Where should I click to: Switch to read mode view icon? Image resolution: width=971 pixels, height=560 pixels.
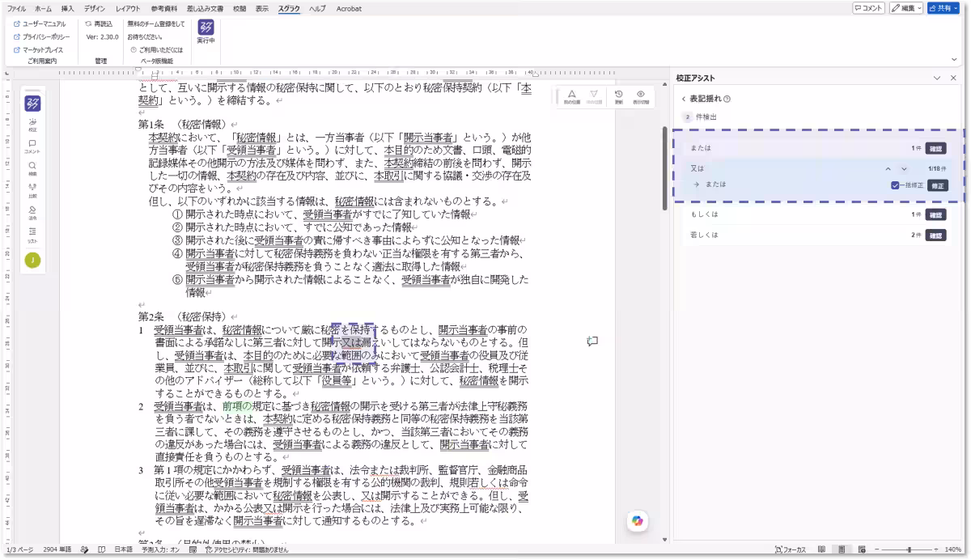pos(821,549)
